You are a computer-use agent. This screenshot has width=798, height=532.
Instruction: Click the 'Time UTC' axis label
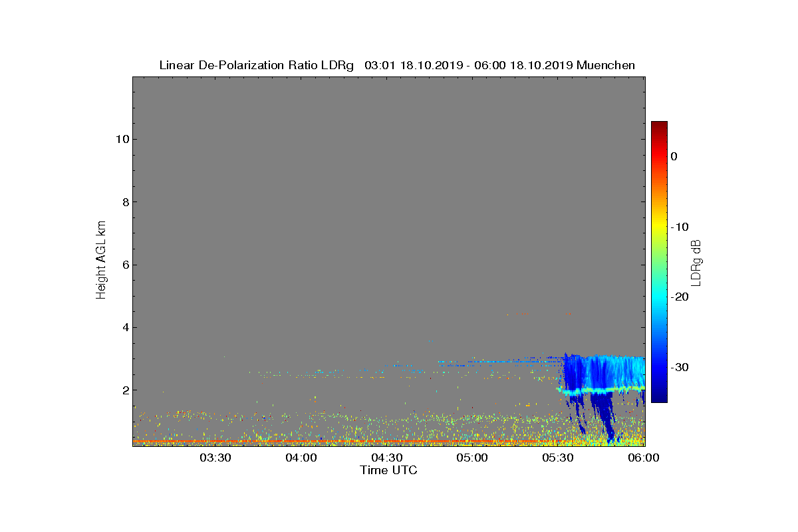pos(388,470)
